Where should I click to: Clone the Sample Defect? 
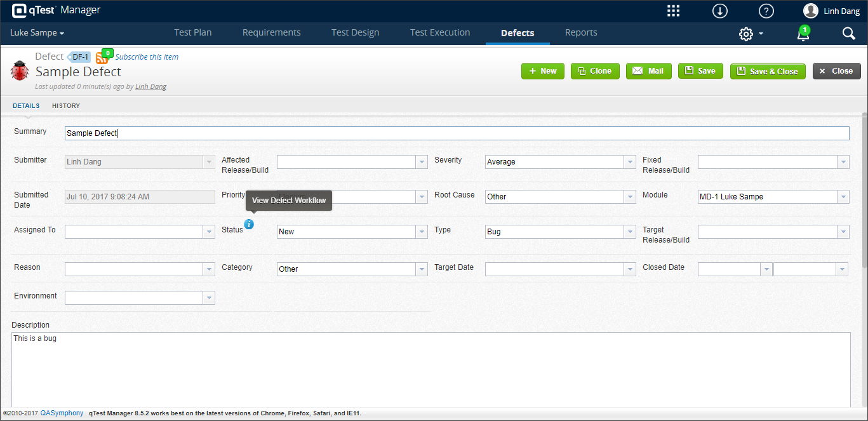pyautogui.click(x=595, y=71)
